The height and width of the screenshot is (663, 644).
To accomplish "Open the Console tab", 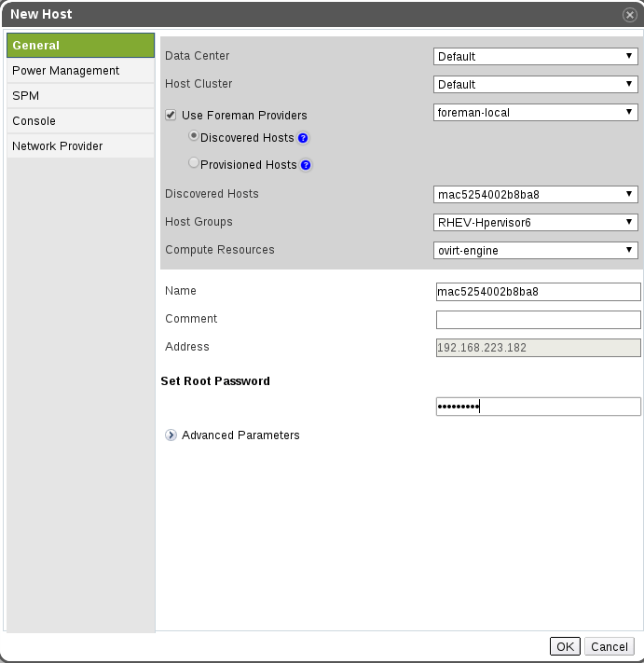I will coord(34,121).
